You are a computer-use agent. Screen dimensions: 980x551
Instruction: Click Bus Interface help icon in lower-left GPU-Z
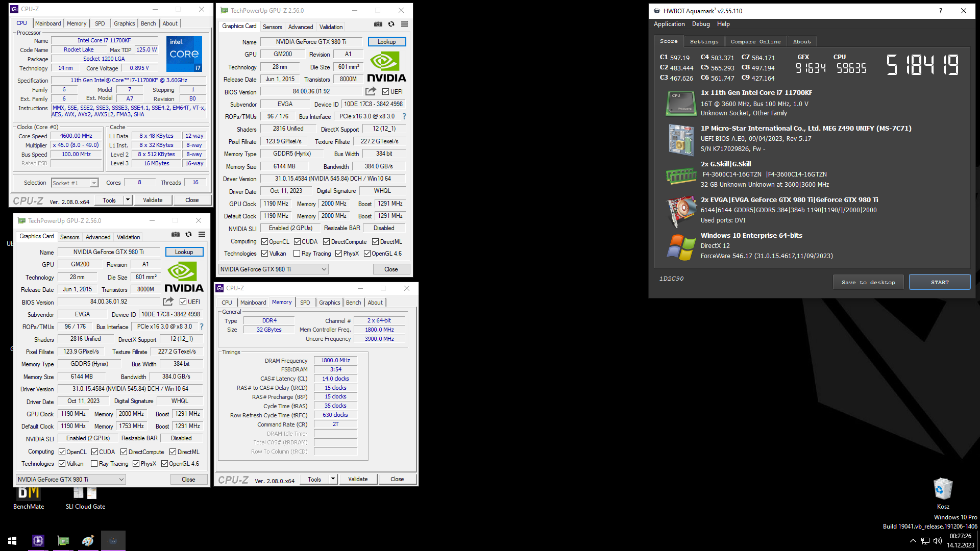202,327
